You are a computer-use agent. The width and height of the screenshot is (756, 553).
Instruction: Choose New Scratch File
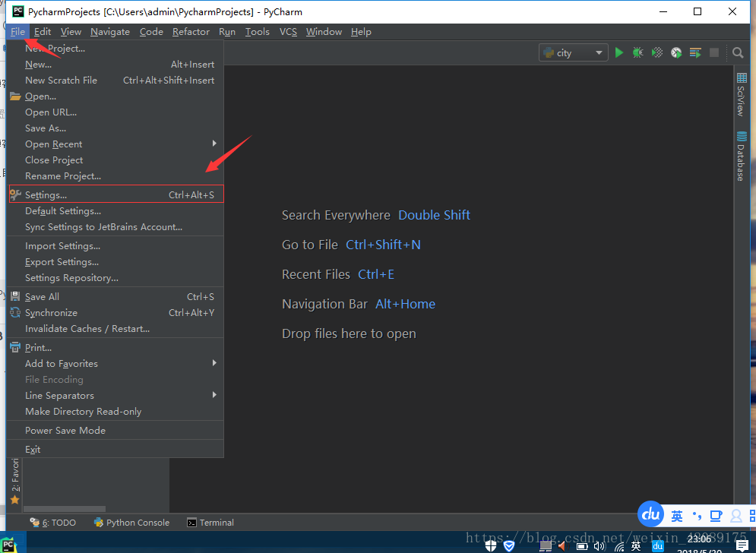(115, 81)
